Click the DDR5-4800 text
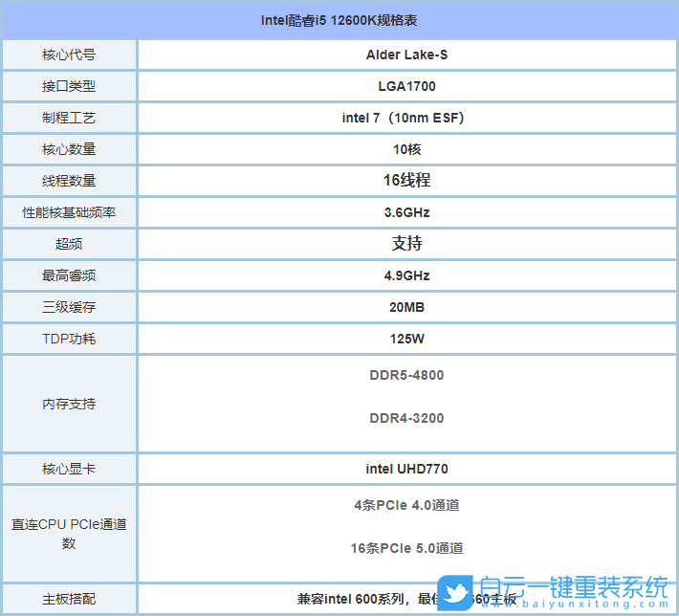679x616 pixels. 406,375
